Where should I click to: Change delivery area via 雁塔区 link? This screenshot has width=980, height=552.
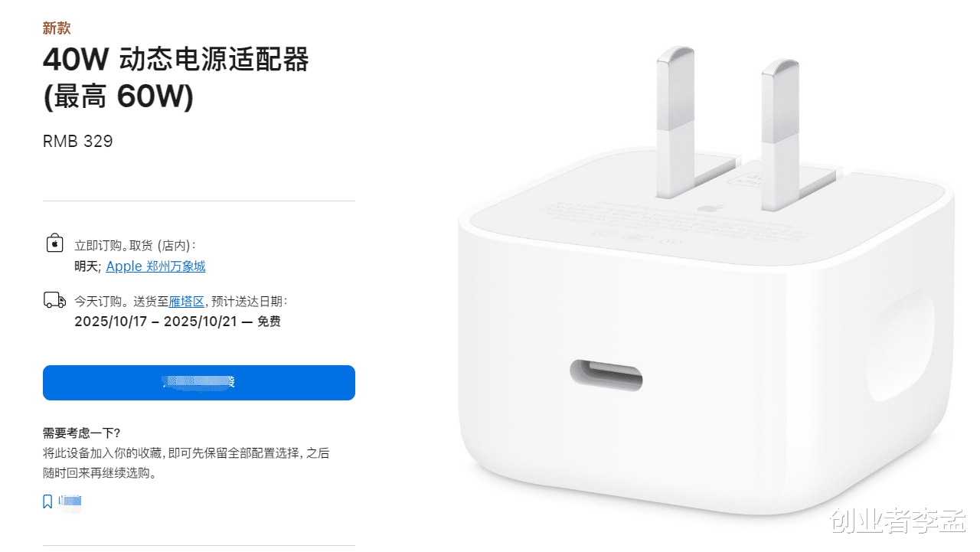(x=186, y=302)
